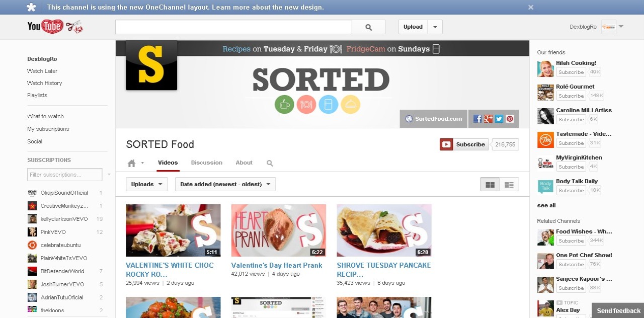Open Shrove Tuesday Pancake video thumbnail

pos(384,230)
